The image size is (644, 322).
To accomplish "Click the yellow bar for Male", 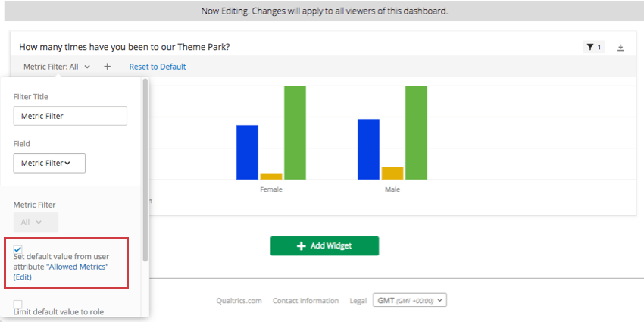I will (392, 173).
